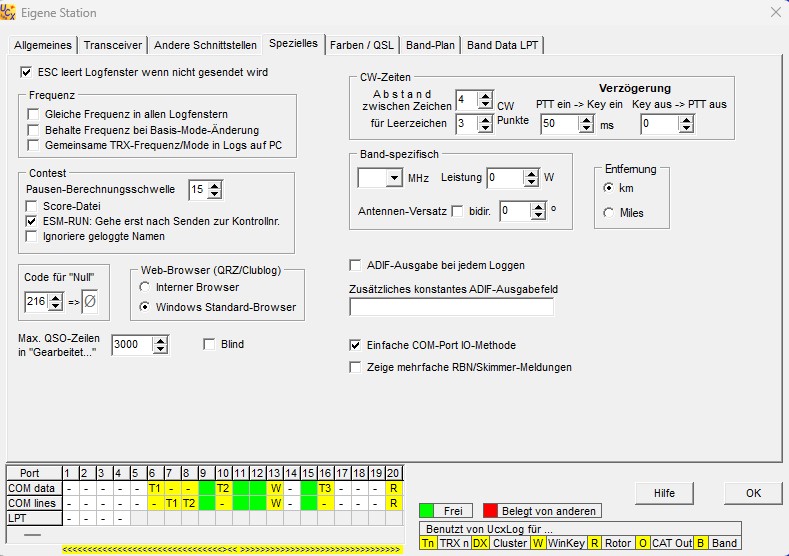Click the UcxLog app icon in title bar
789x556 pixels.
(x=9, y=13)
